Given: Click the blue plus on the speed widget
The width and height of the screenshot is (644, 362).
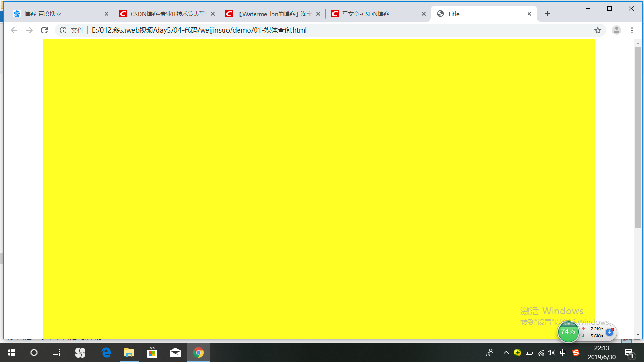Looking at the screenshot, I should 610,332.
